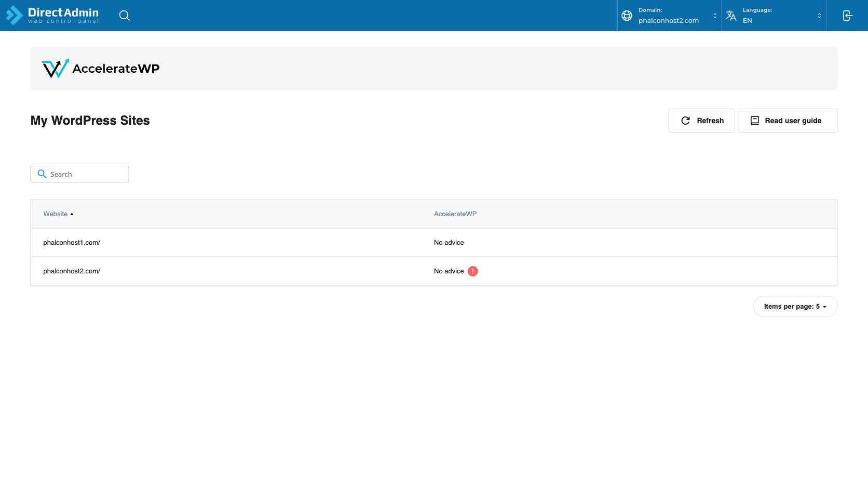This screenshot has width=868, height=489.
Task: Sort by the Website column header
Action: [58, 214]
